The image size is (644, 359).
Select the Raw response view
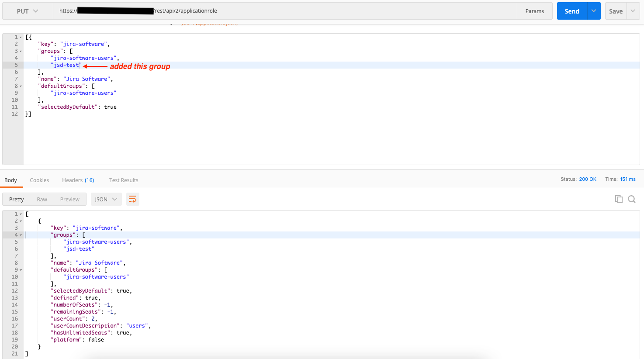42,199
